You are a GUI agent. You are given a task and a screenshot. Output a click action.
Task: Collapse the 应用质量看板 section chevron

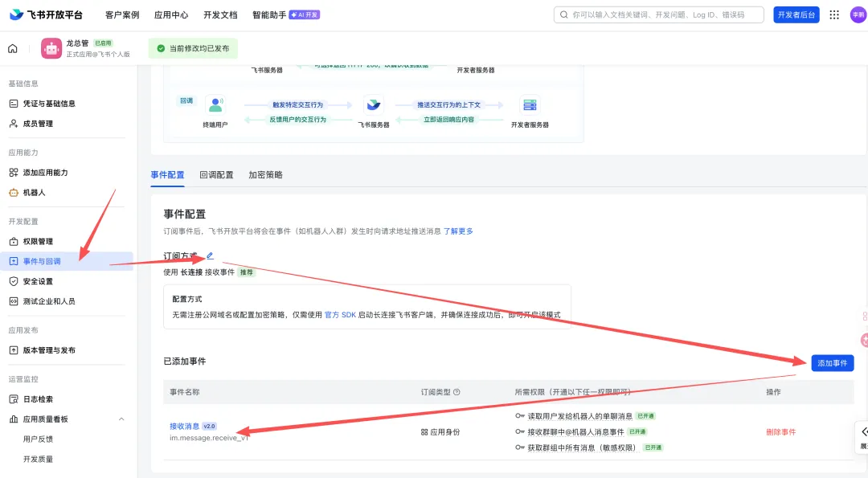click(121, 419)
